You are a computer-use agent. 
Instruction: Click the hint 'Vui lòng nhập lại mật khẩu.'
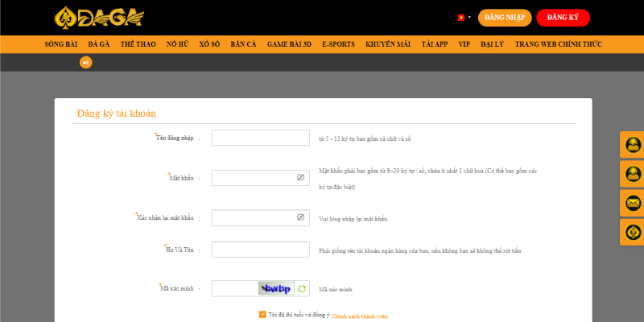[353, 219]
